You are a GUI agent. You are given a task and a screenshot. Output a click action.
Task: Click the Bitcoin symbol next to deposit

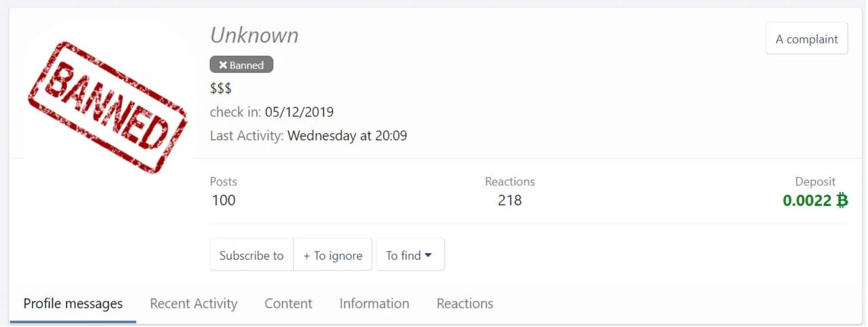[842, 200]
